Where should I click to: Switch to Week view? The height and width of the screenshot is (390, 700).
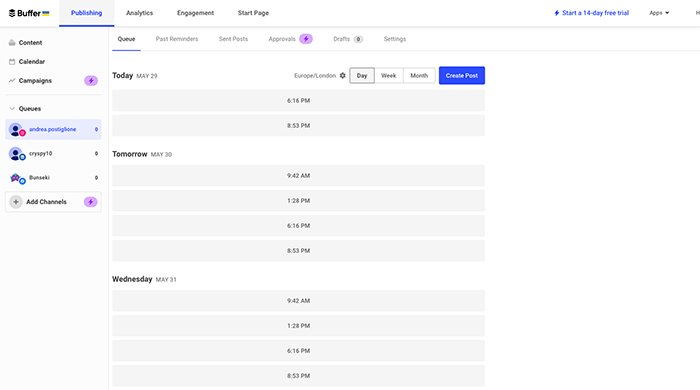click(x=388, y=75)
